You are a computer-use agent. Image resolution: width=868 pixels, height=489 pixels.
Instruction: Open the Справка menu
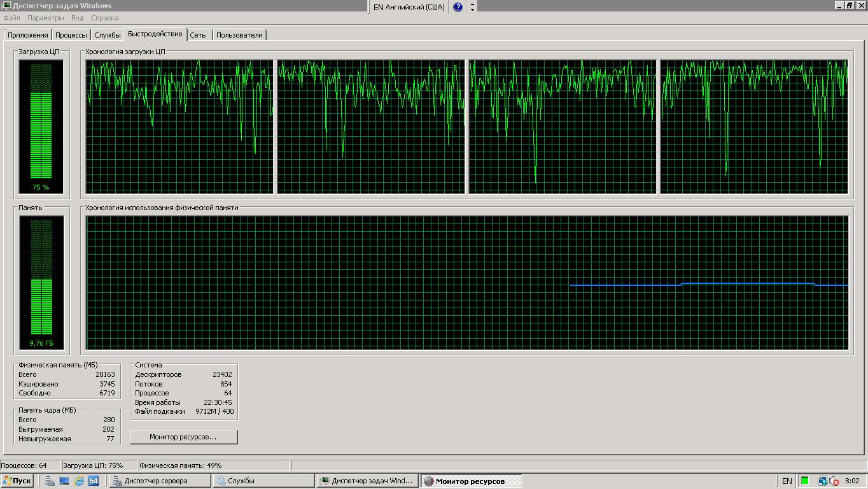pyautogui.click(x=104, y=18)
